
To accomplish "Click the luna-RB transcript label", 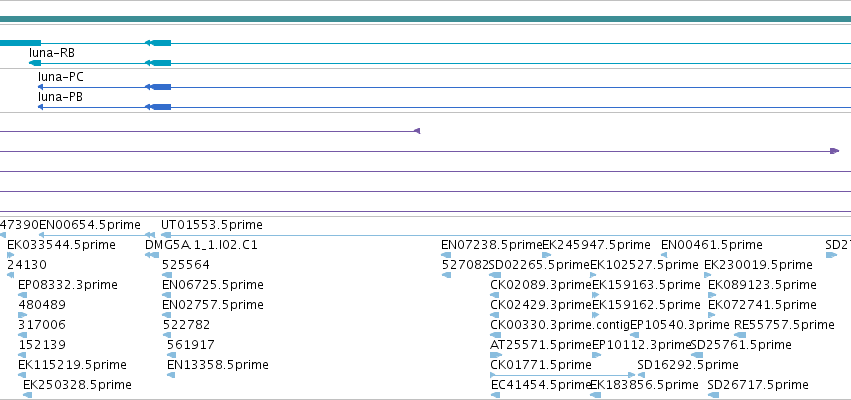I will coord(52,53).
